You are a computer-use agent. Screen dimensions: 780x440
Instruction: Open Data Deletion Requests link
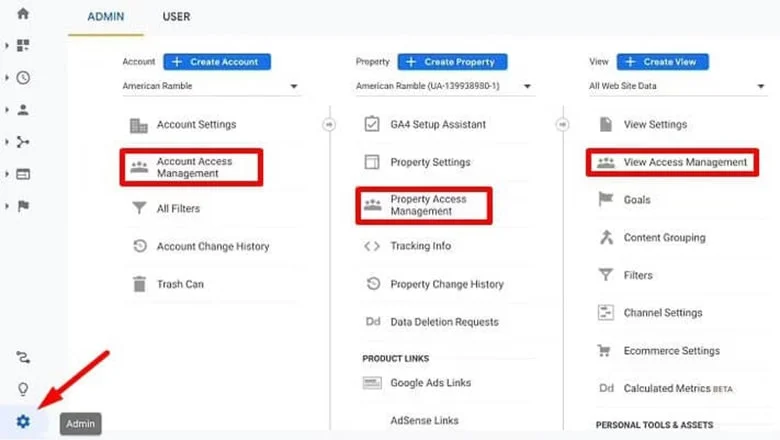pyautogui.click(x=444, y=322)
